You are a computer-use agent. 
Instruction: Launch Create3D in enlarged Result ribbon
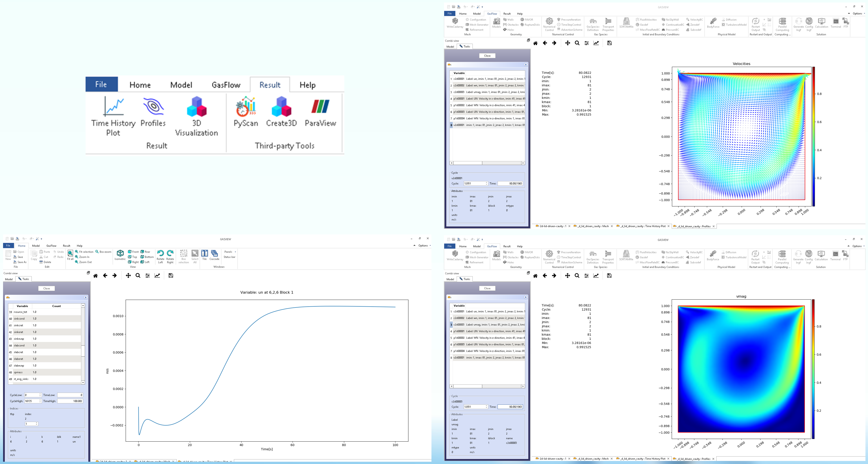[x=281, y=112]
